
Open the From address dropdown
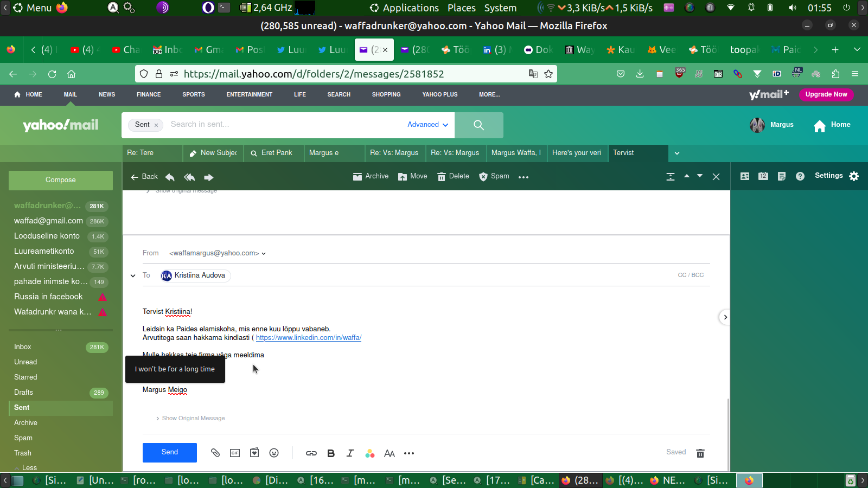click(264, 253)
